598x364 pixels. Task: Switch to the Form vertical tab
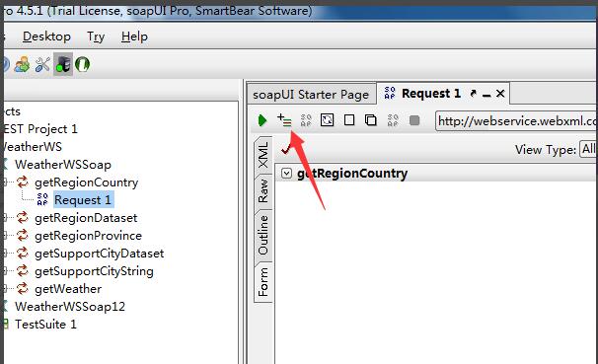click(263, 282)
